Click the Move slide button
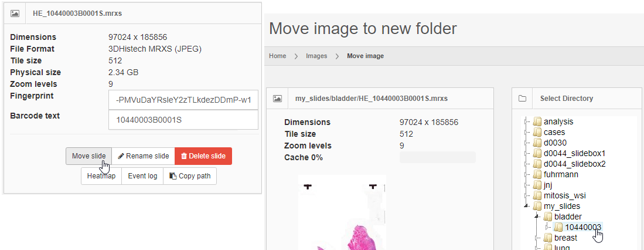 tap(88, 156)
